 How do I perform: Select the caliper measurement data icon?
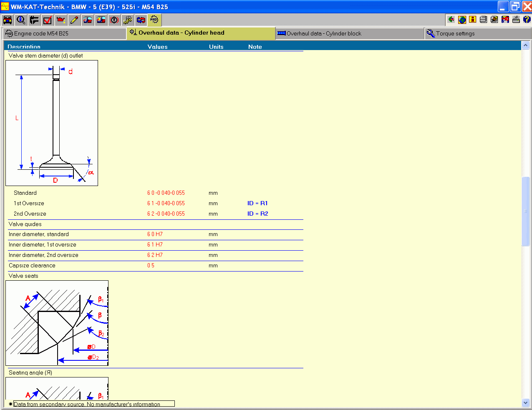click(x=34, y=20)
